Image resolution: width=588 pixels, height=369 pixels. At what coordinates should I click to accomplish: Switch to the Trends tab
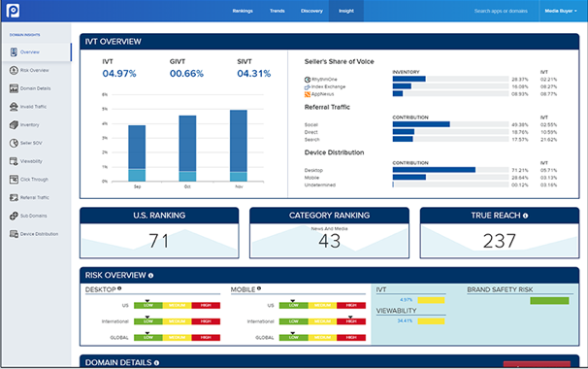point(278,11)
